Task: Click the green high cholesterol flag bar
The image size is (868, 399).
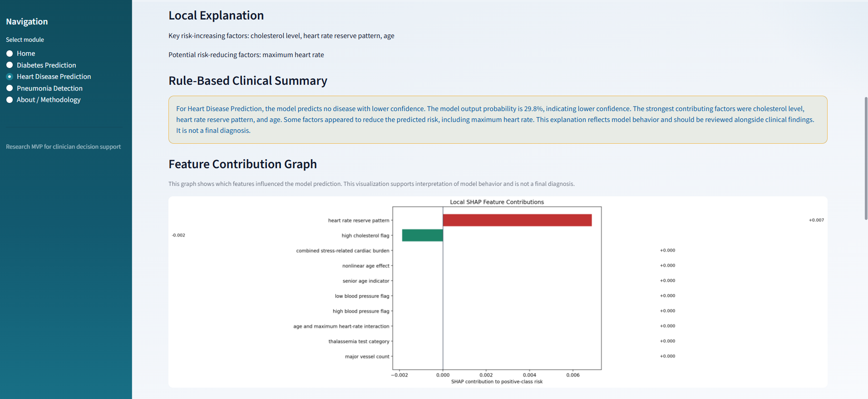Action: [x=422, y=235]
